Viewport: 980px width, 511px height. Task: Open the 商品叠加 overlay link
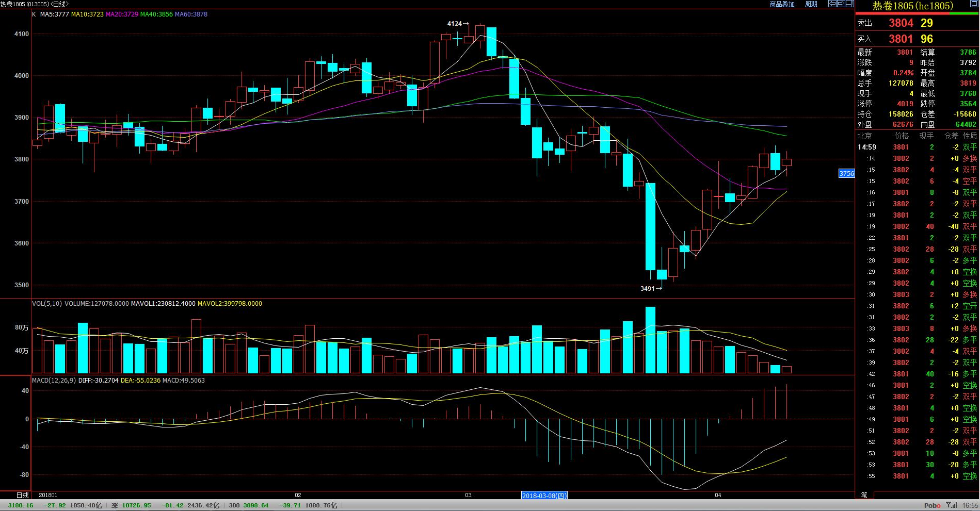pos(782,4)
